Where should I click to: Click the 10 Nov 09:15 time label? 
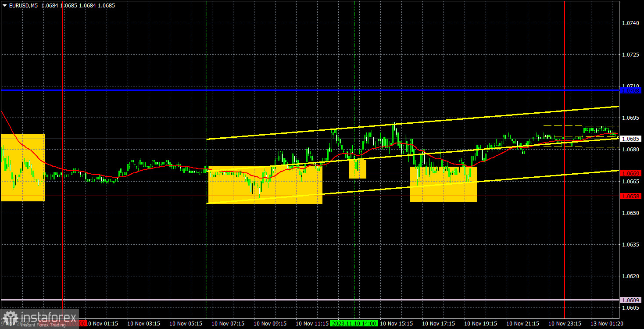pyautogui.click(x=269, y=324)
